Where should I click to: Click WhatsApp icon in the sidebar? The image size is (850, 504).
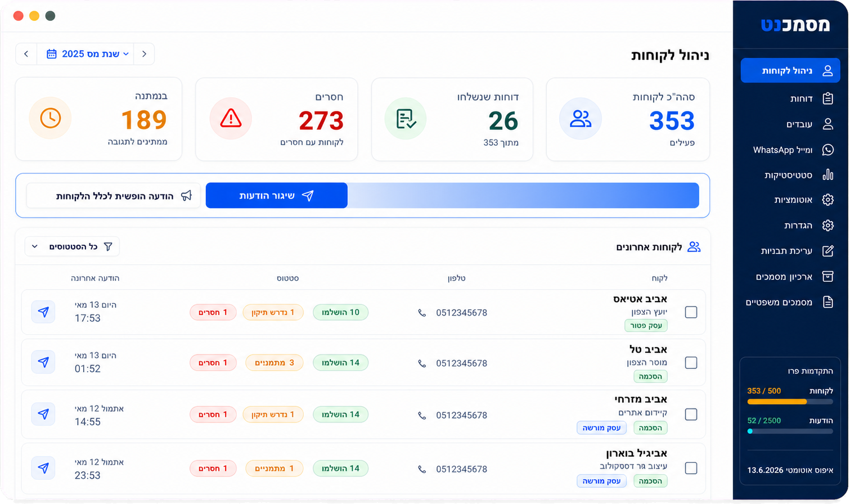coord(827,150)
